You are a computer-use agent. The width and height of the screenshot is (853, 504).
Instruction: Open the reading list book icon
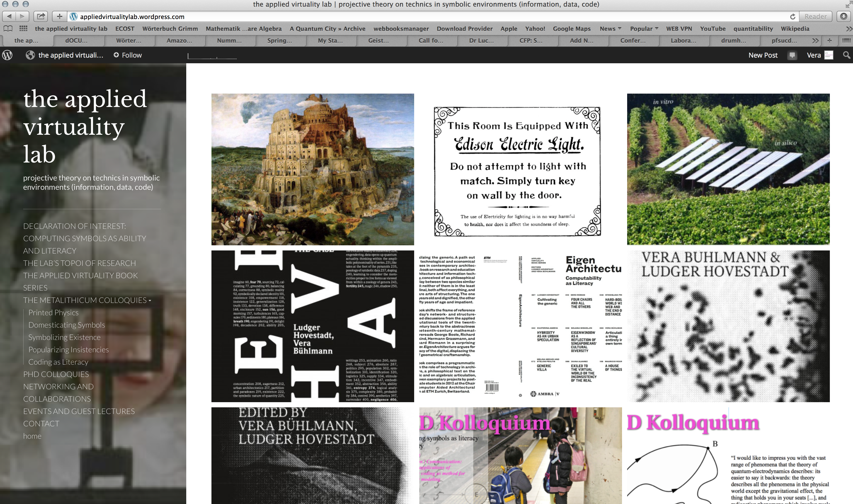(x=8, y=29)
